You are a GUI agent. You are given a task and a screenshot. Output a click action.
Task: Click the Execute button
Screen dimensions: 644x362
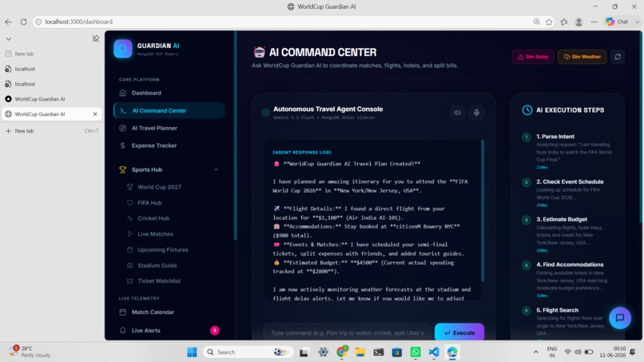coord(459,332)
